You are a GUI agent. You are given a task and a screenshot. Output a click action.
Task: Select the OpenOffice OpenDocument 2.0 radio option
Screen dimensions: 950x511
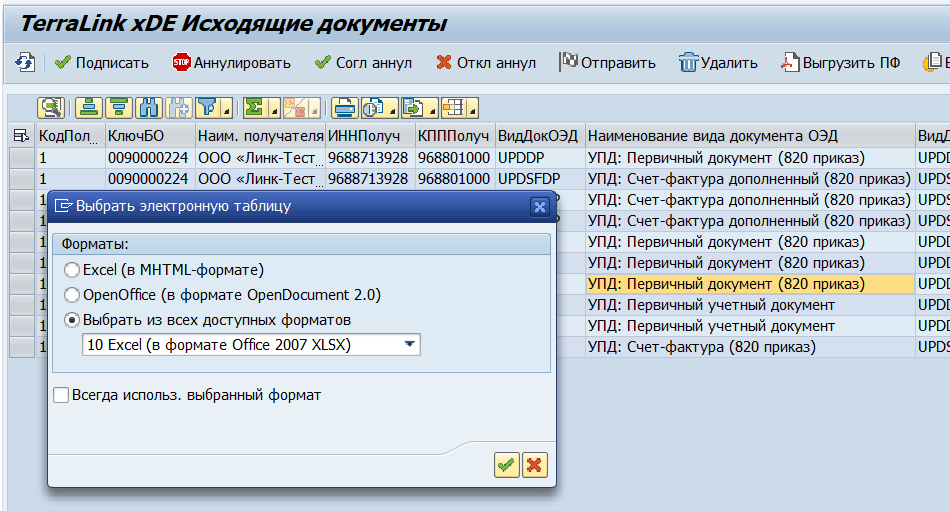(x=71, y=295)
